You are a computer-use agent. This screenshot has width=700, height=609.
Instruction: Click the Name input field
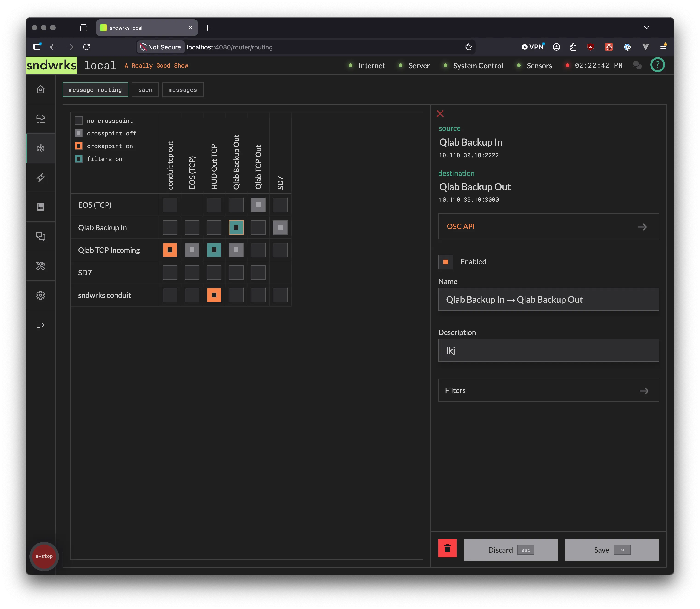[x=548, y=299]
